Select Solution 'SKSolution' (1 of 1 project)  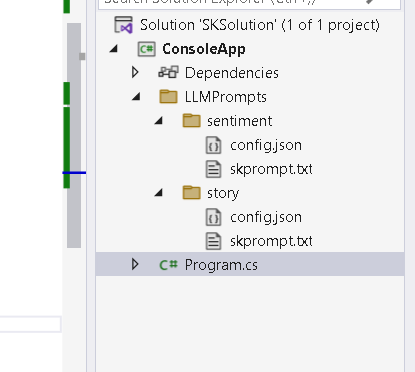pos(260,25)
